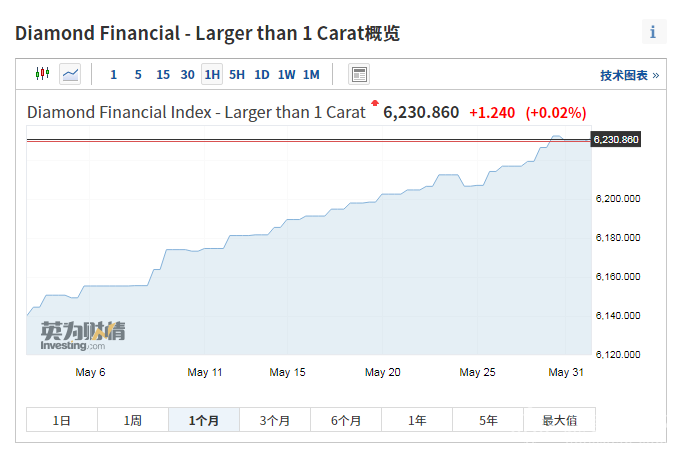681x456 pixels.
Task: Click the Diamond Financial overview heading
Action: pos(207,33)
